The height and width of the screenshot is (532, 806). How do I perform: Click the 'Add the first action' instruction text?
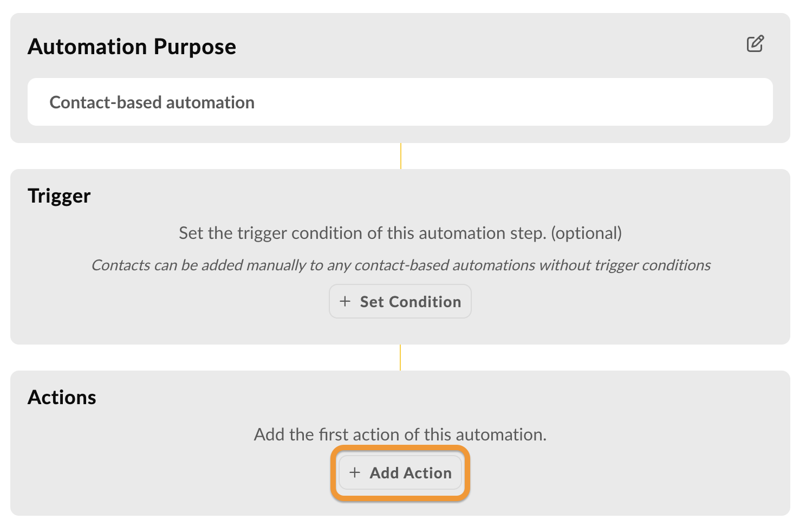(x=400, y=434)
